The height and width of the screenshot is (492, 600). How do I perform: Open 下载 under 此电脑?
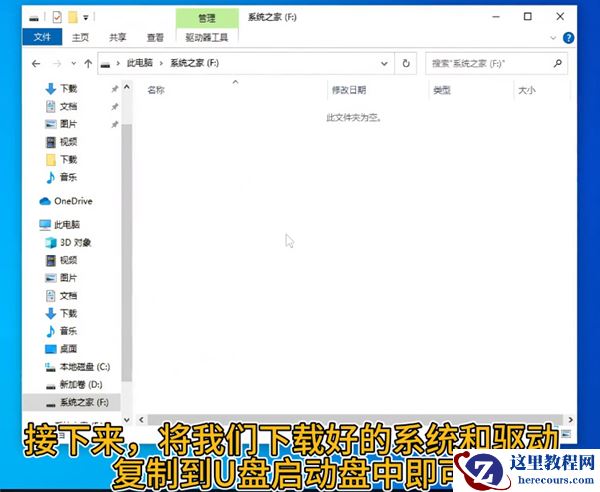click(69, 313)
